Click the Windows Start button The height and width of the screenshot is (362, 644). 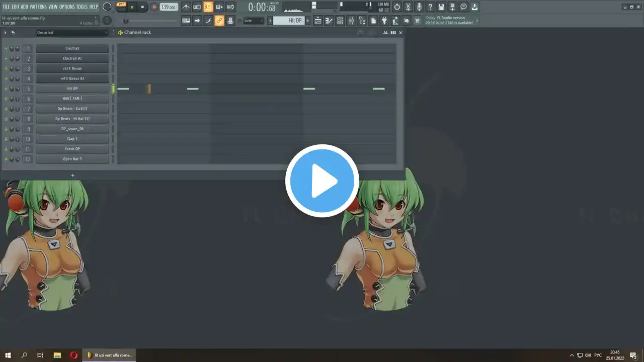(x=8, y=355)
